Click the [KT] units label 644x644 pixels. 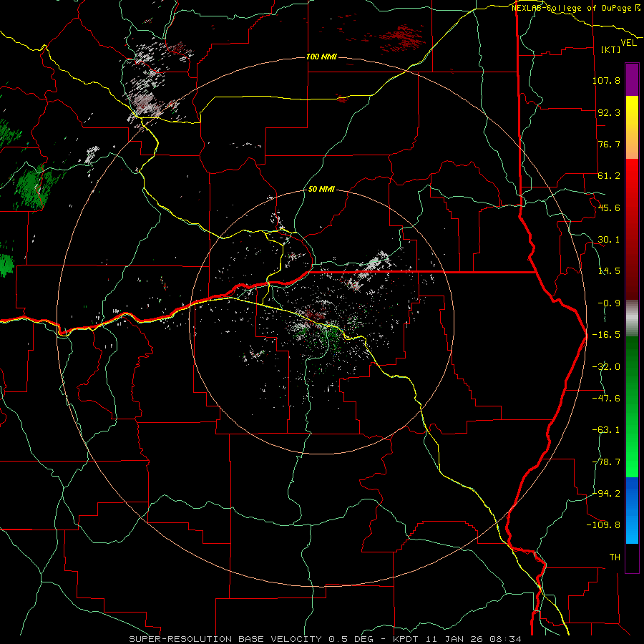click(x=611, y=49)
